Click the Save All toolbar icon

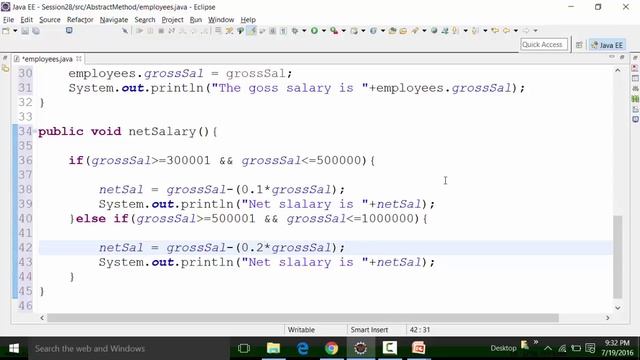(x=36, y=31)
